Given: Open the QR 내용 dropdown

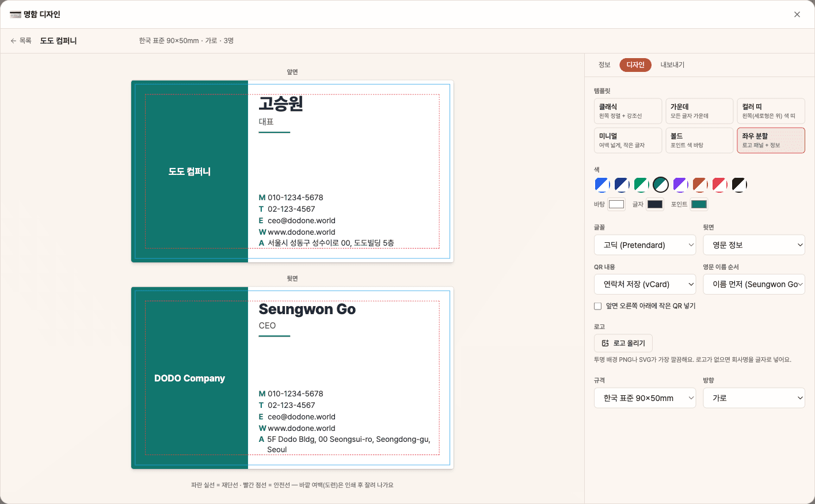Looking at the screenshot, I should 645,284.
